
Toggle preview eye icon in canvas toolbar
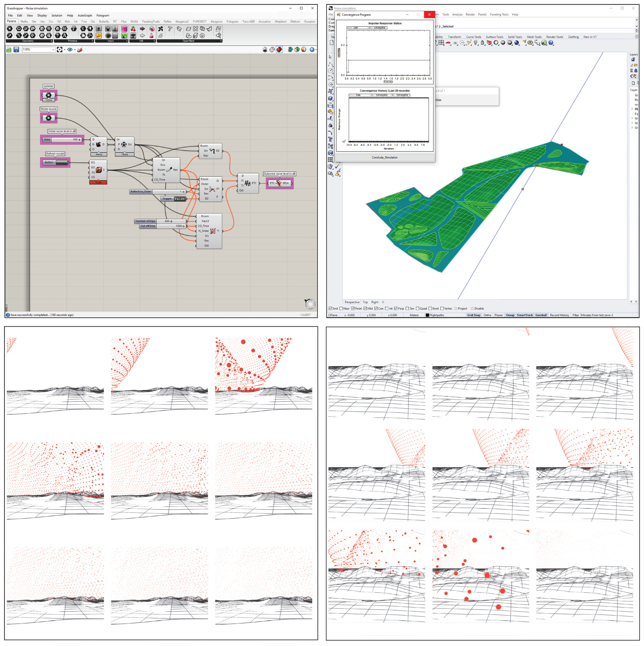coord(70,49)
